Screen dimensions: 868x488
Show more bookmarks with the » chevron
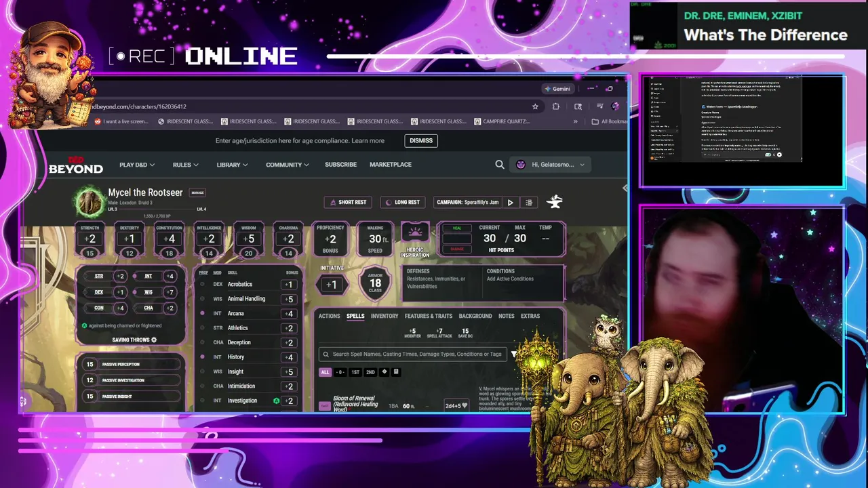click(x=576, y=121)
